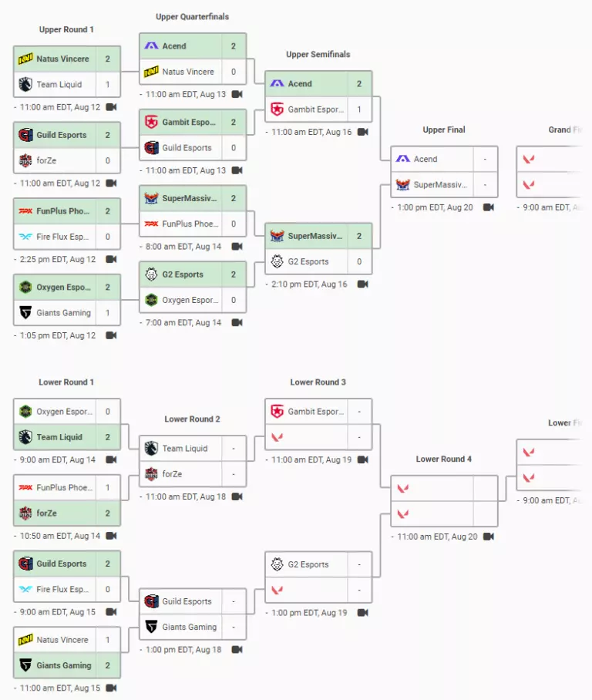Click the video camera icon for the Upper Final match

pos(489,207)
